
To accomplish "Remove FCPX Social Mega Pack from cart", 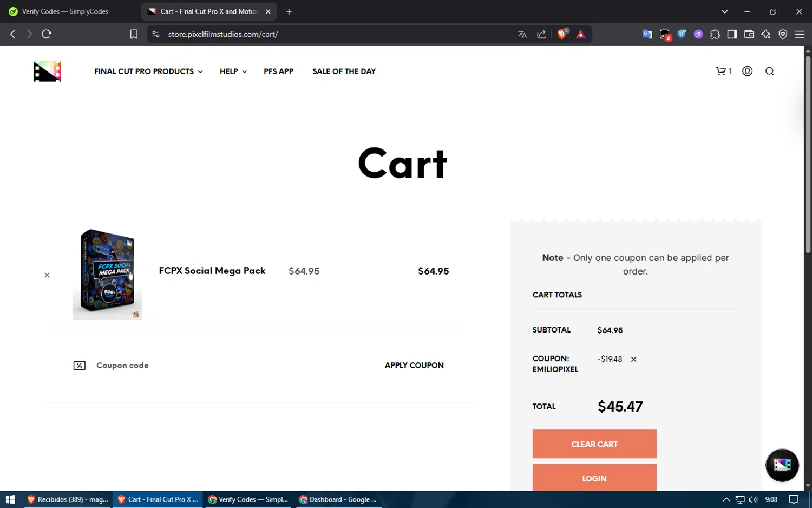I will tap(47, 275).
